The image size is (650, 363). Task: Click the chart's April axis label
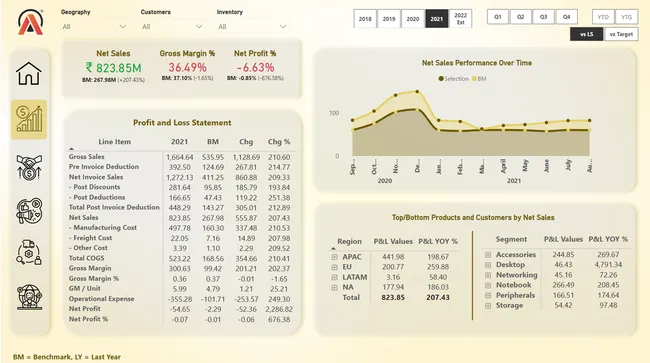click(x=503, y=166)
